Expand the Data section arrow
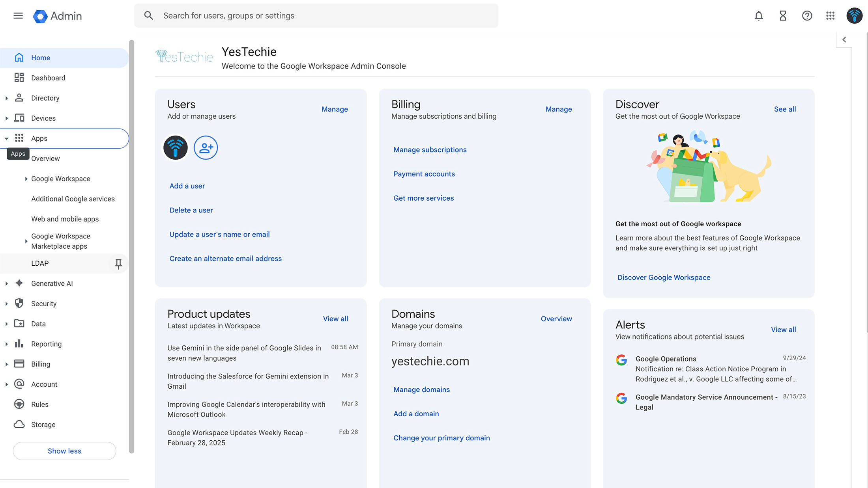Viewport: 868px width, 488px height. [6, 324]
